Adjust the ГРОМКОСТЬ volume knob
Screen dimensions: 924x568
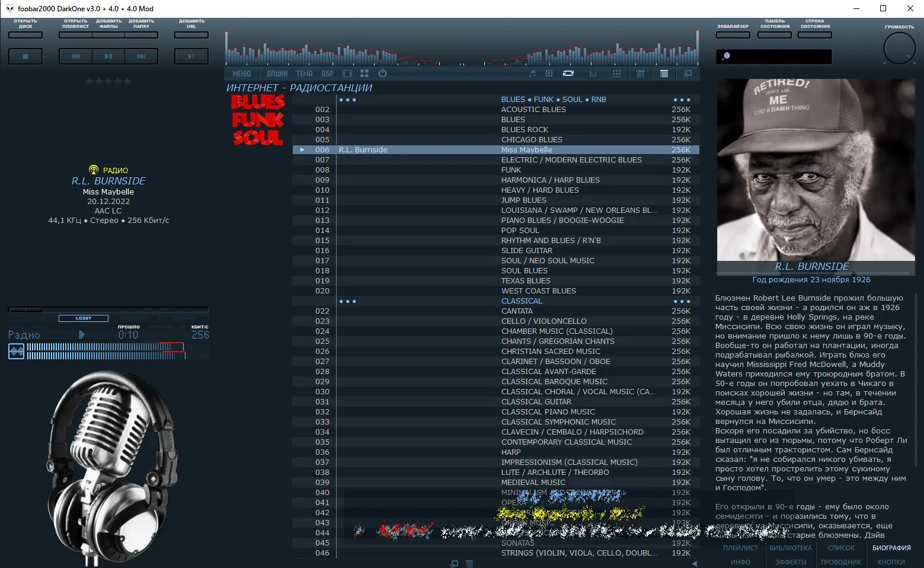[899, 49]
